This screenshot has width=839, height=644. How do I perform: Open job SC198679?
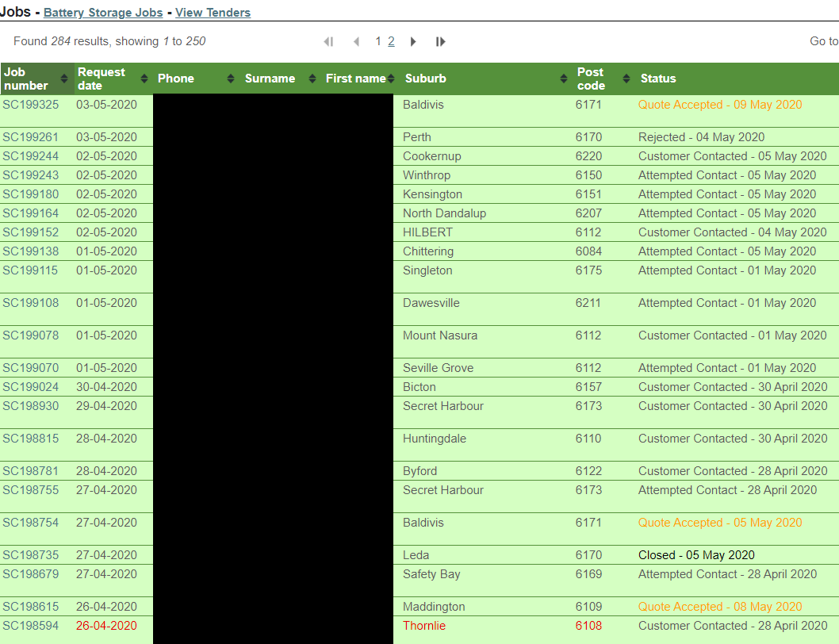(x=30, y=574)
